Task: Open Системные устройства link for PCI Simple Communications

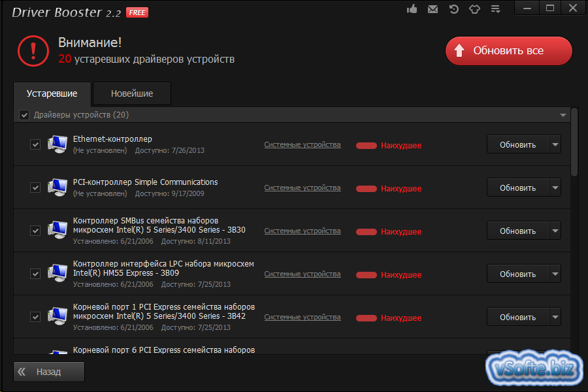Action: click(302, 188)
